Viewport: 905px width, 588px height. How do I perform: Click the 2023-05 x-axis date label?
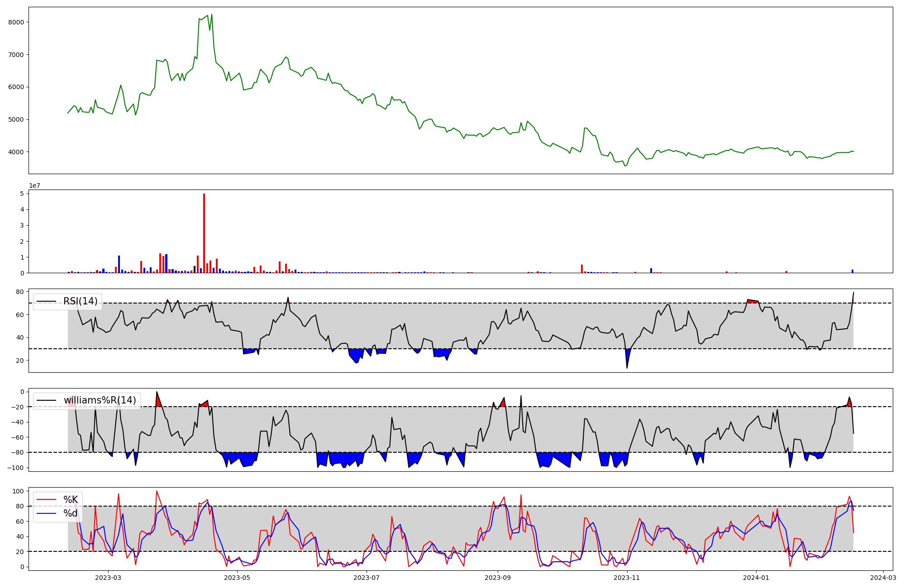237,578
